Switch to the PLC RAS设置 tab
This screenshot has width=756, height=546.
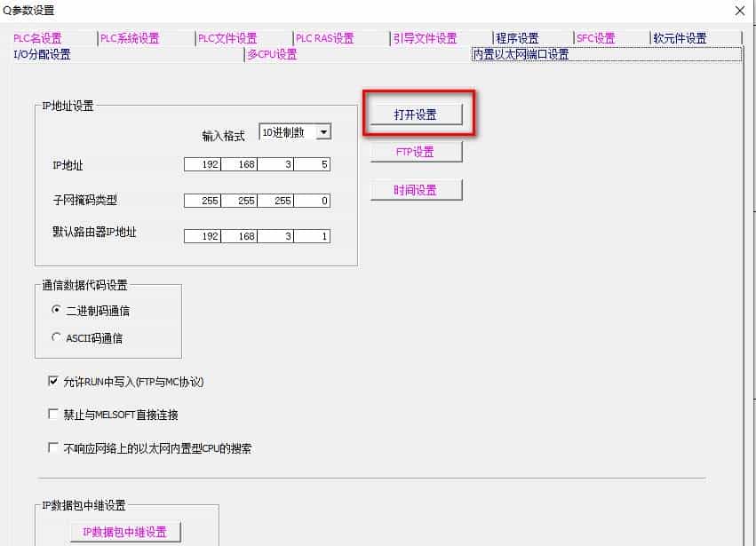click(326, 38)
